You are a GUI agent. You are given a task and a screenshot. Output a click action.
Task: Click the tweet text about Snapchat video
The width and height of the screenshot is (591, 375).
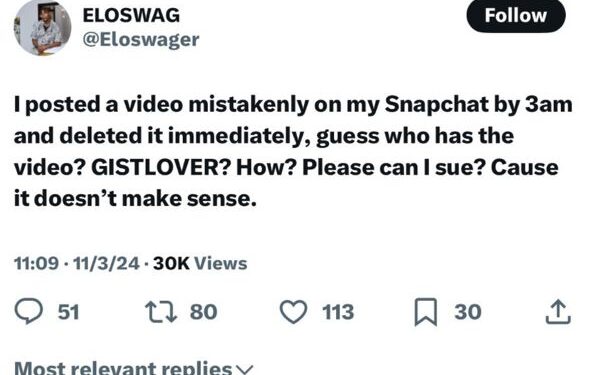[x=293, y=152]
